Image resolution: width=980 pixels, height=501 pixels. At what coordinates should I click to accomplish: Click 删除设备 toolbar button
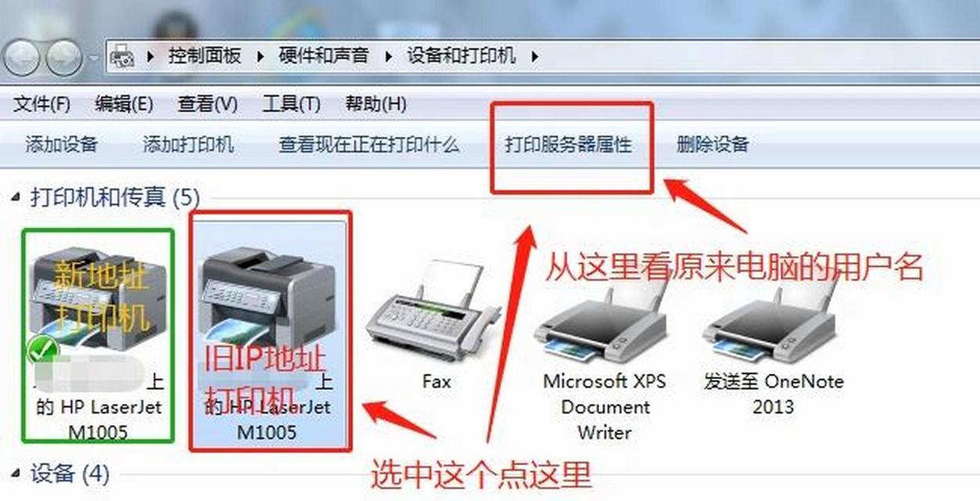[x=713, y=144]
